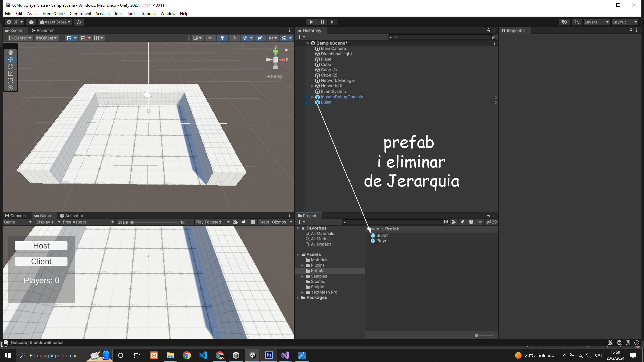Image resolution: width=644 pixels, height=362 pixels.
Task: Toggle Mute Audio in Game view
Action: [x=244, y=222]
